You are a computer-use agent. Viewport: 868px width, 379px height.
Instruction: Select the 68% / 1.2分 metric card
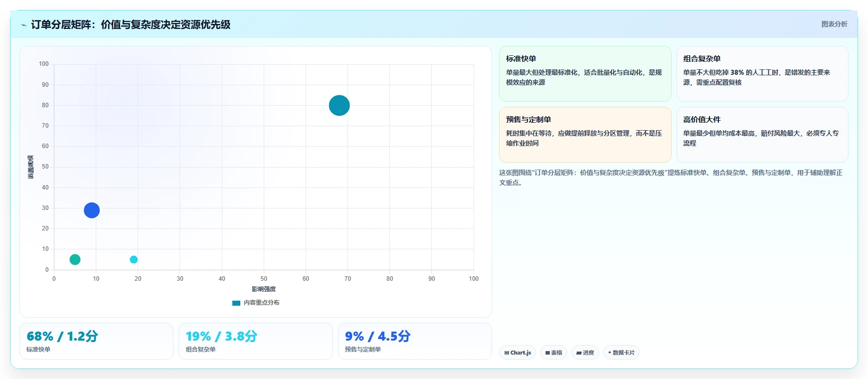(x=96, y=341)
